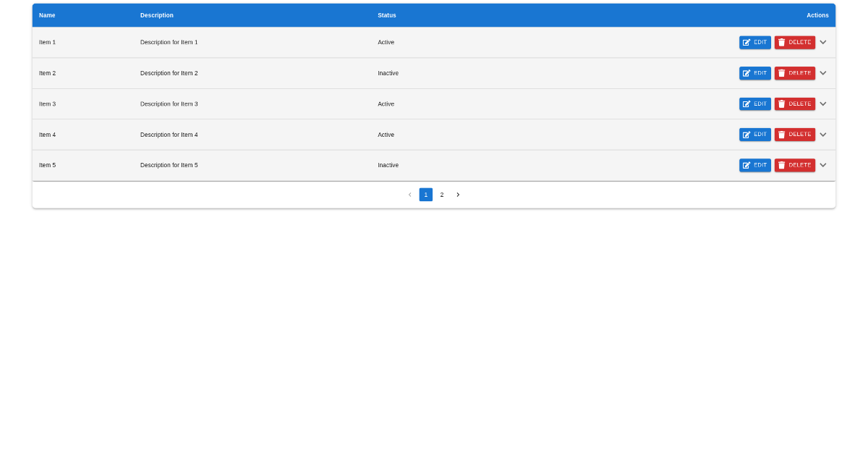The height and width of the screenshot is (456, 868).
Task: Open the expander chevron for Item 5
Action: (x=822, y=165)
